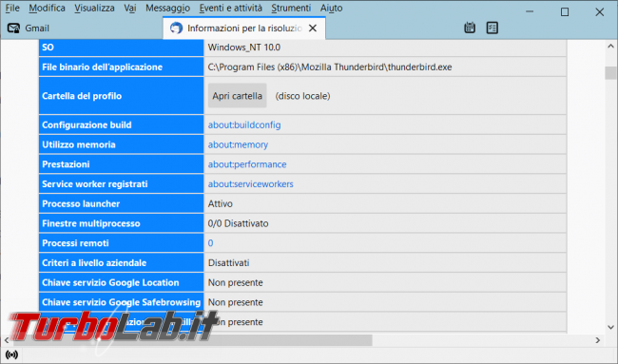Click the horizontal scrollbar right arrow
The width and height of the screenshot is (618, 364).
598,340
